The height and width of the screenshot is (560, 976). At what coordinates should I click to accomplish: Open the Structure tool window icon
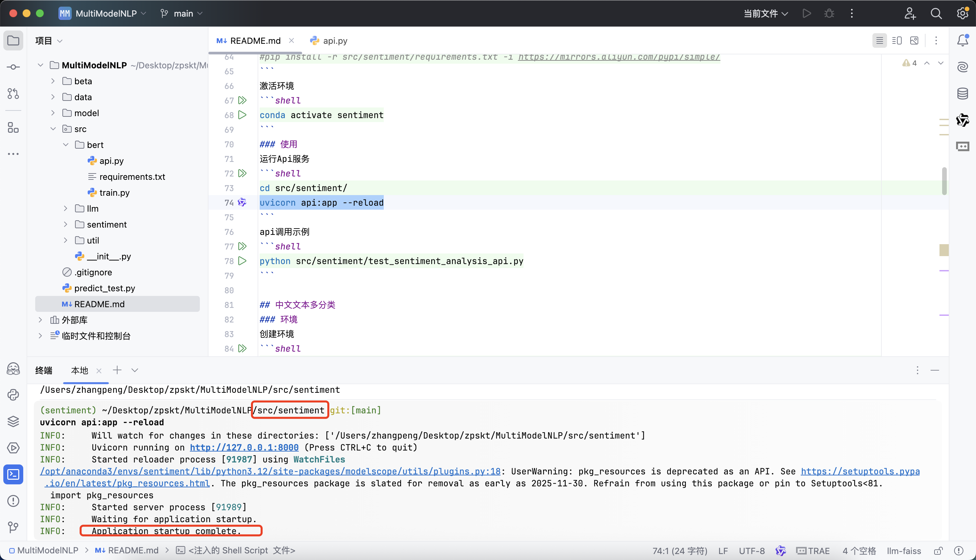click(x=13, y=127)
